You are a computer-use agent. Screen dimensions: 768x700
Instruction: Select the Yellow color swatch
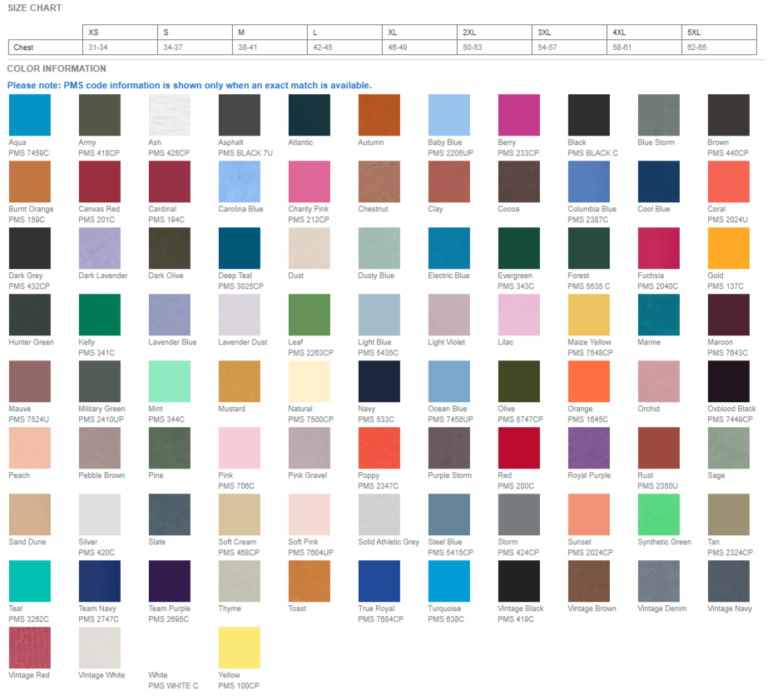tap(239, 648)
